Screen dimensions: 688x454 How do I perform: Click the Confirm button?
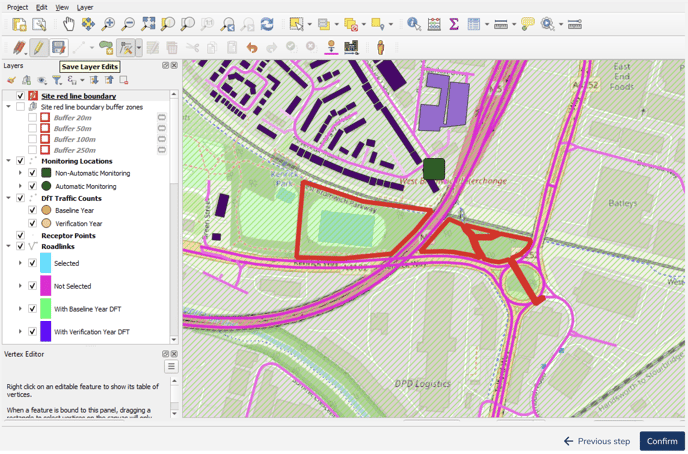(x=661, y=441)
